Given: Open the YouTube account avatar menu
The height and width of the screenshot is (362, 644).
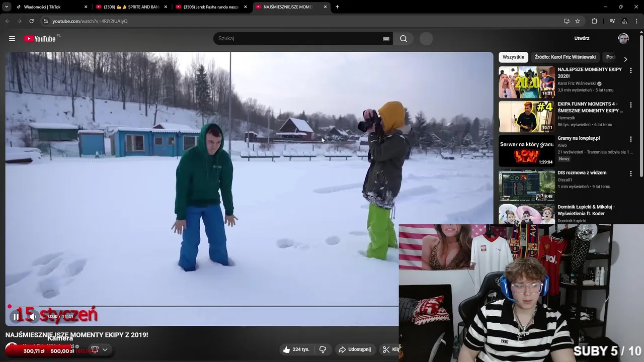Looking at the screenshot, I should tap(623, 39).
